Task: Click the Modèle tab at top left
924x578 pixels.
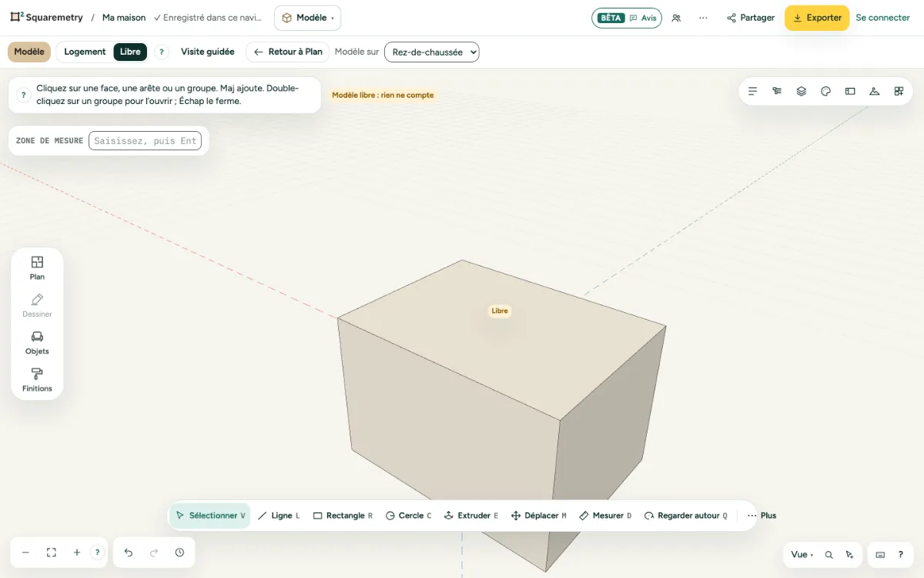Action: [29, 52]
